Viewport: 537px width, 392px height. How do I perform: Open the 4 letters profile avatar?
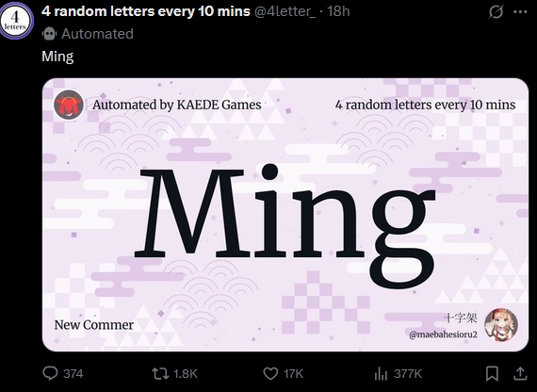(x=16, y=21)
